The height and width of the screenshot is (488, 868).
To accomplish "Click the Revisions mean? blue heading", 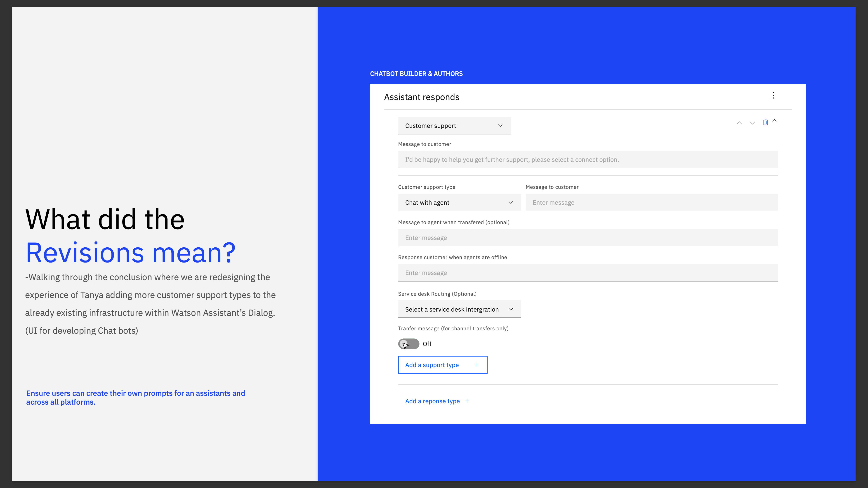I will [131, 253].
